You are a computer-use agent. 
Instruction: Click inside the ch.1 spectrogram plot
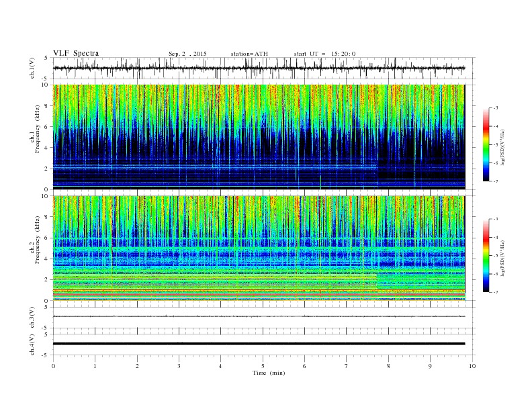pos(259,137)
